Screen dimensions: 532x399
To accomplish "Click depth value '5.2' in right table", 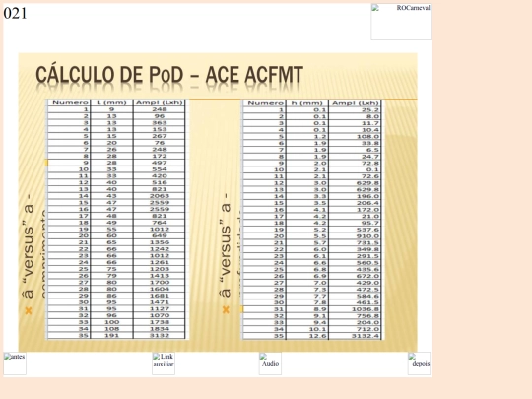I will pos(320,230).
